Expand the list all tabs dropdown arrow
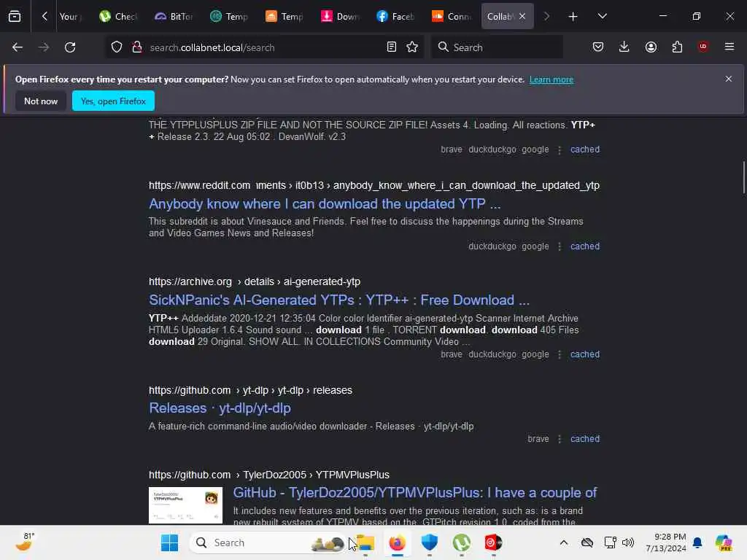The image size is (747, 560). 602,16
